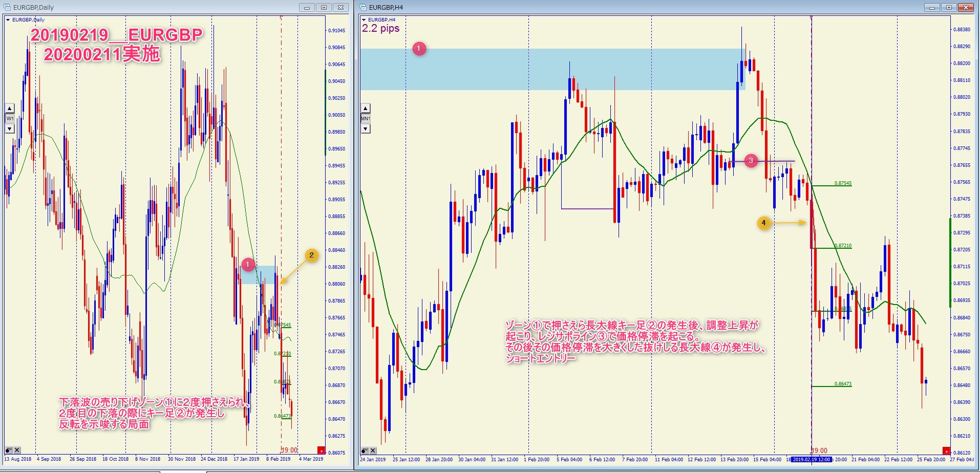Expand the EURGBP,Daily chart label triangle
Viewport: 980px width, 473px height.
click(8, 20)
